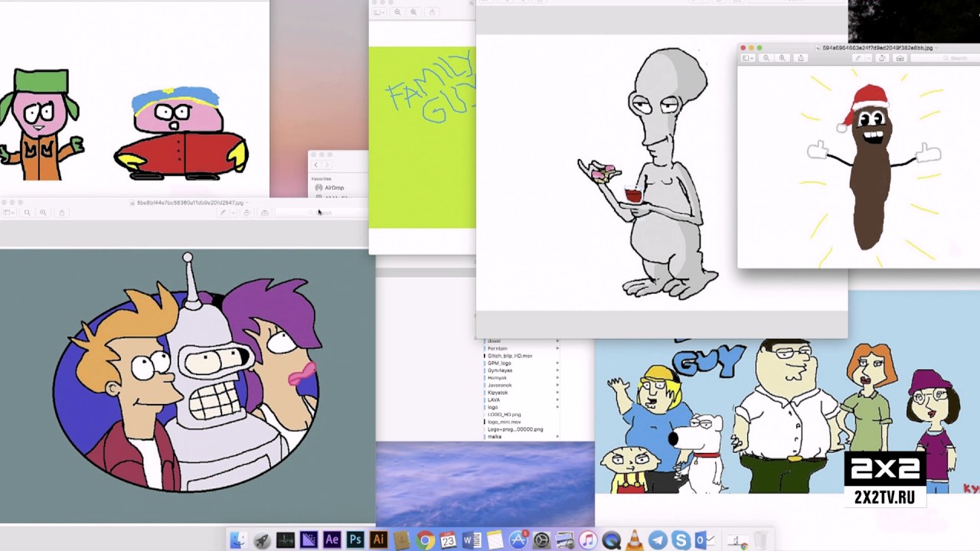The width and height of the screenshot is (980, 551).
Task: Zoom out in the Family Guy green window
Action: pos(397,12)
